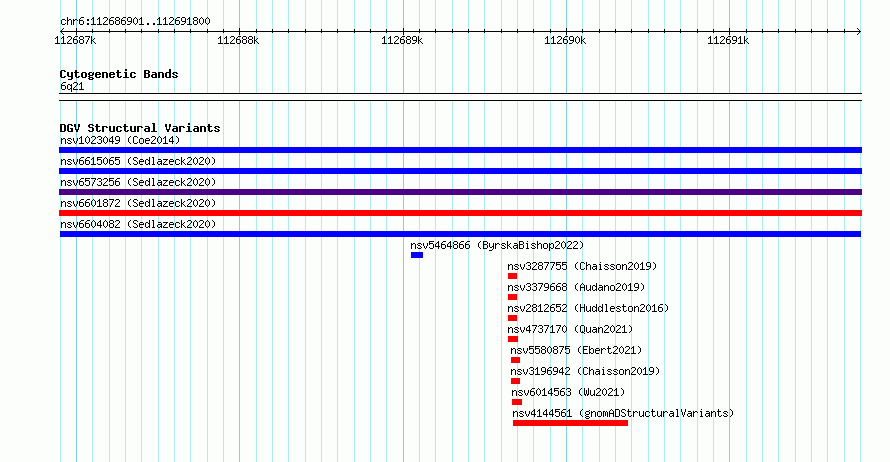Click the Cytogenetic Bands track title
The height and width of the screenshot is (462, 890).
click(x=119, y=74)
